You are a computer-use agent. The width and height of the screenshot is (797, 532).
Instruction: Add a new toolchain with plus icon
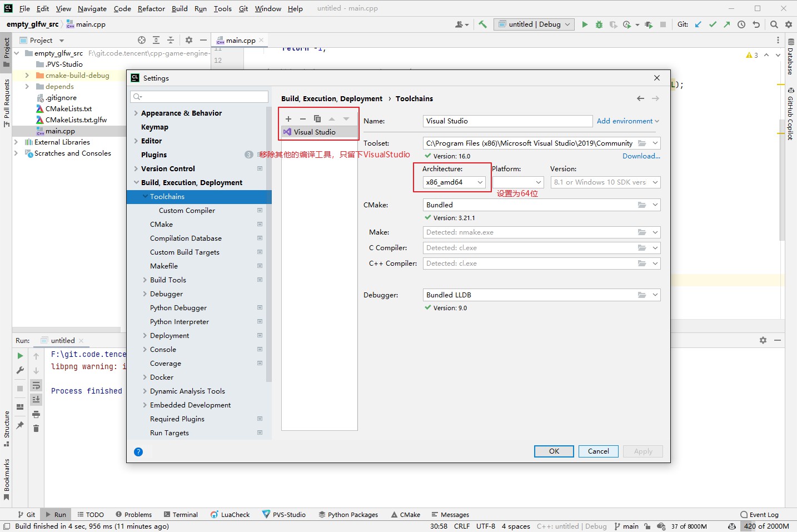tap(288, 119)
